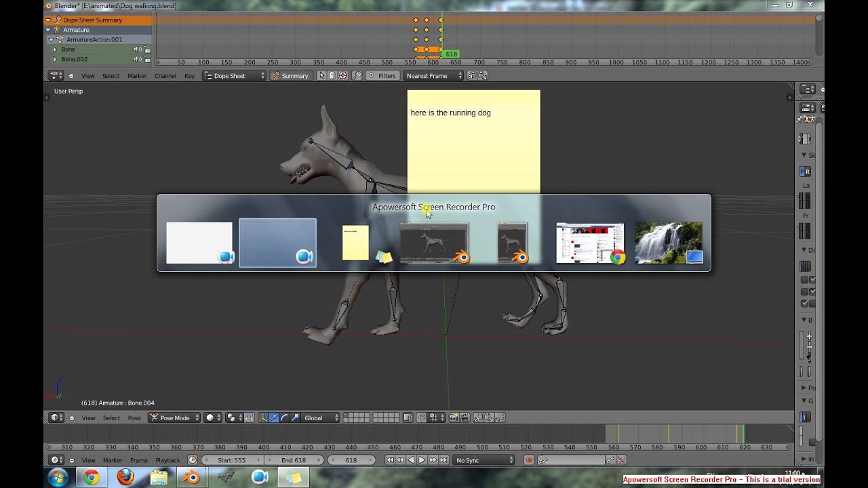This screenshot has width=868, height=488.
Task: Open the timeline editor type selector
Action: click(x=57, y=460)
